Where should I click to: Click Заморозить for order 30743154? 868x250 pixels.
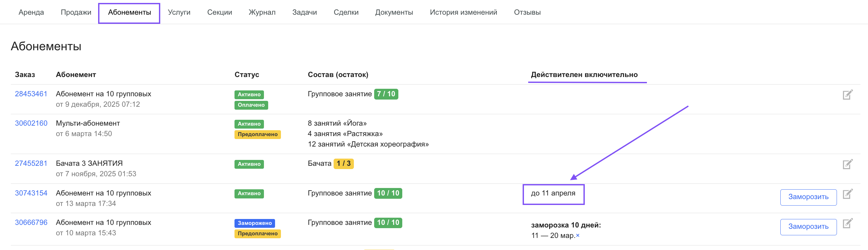point(808,197)
